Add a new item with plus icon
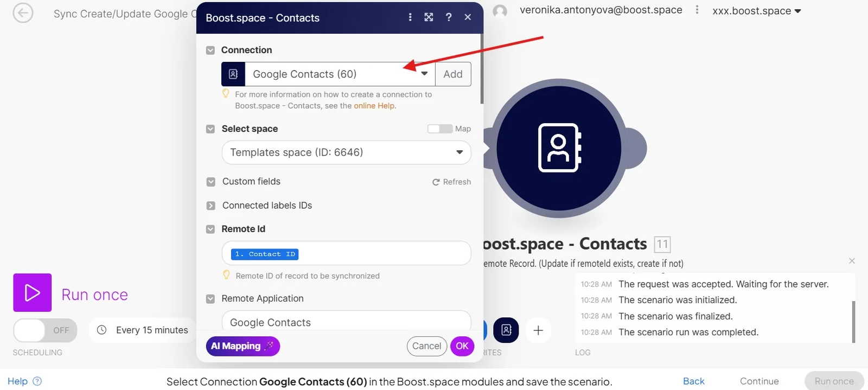 538,330
